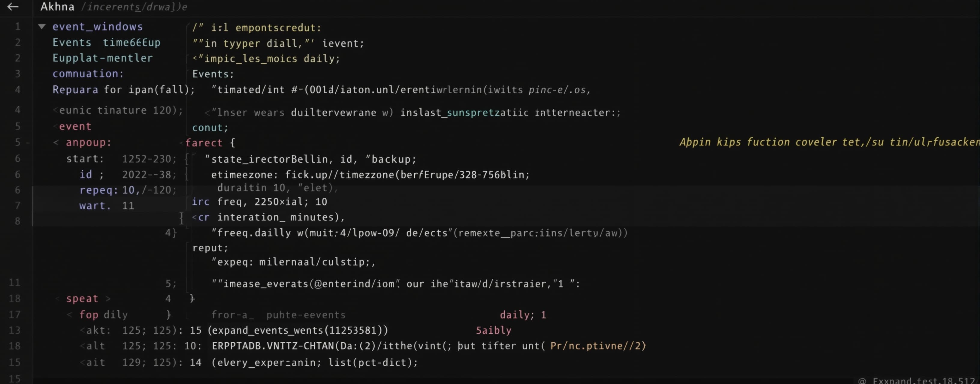The height and width of the screenshot is (384, 980).
Task: Expand the 'anpoup:' node chevron
Action: (x=56, y=142)
